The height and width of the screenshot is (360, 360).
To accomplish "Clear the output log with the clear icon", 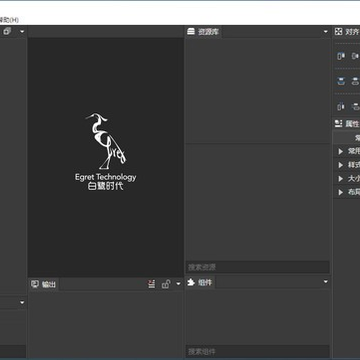I will [x=152, y=284].
